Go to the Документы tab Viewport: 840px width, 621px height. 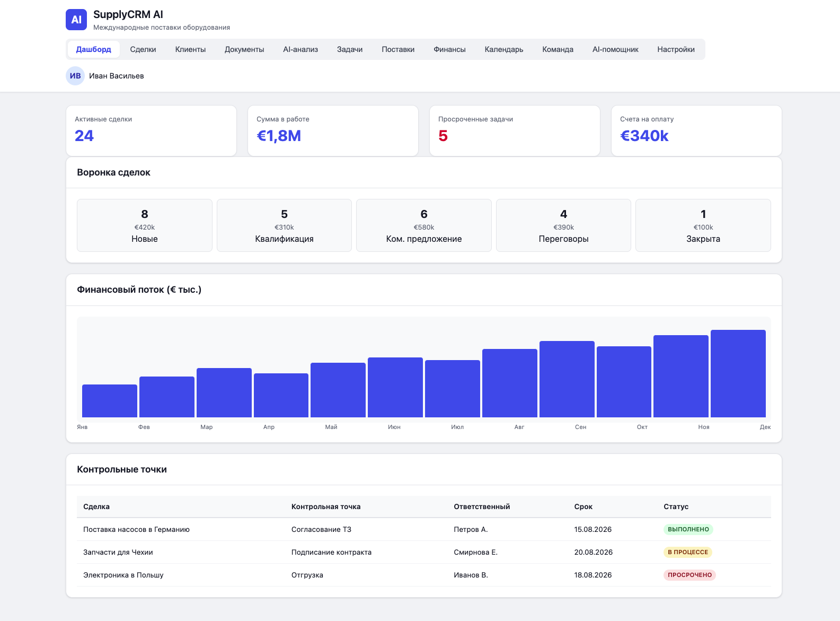[244, 49]
